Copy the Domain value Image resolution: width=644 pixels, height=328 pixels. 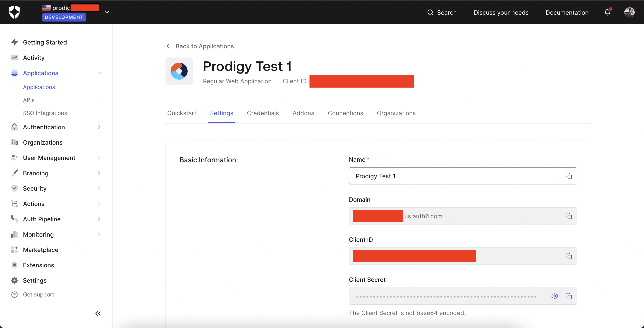568,216
